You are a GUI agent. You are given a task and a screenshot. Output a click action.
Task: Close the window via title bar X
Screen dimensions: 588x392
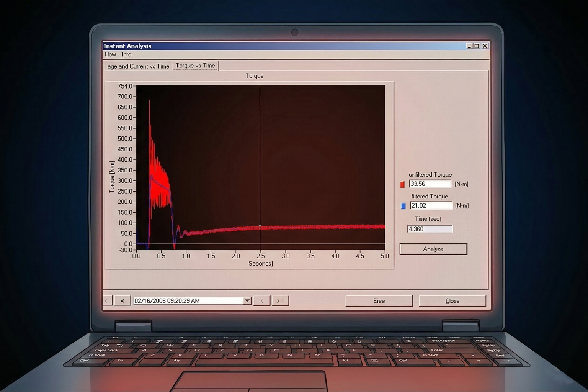point(485,46)
